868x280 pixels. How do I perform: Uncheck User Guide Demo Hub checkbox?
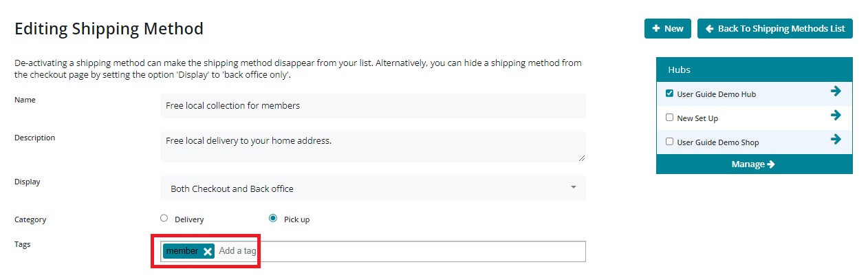click(x=669, y=94)
